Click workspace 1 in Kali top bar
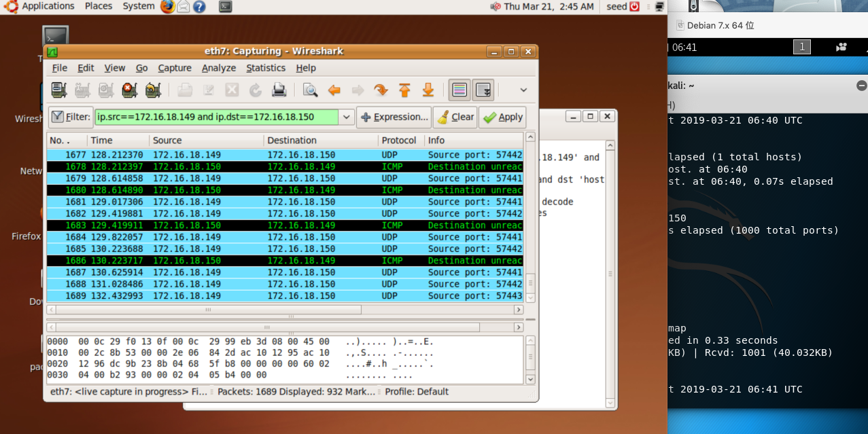The image size is (868, 434). (x=802, y=47)
